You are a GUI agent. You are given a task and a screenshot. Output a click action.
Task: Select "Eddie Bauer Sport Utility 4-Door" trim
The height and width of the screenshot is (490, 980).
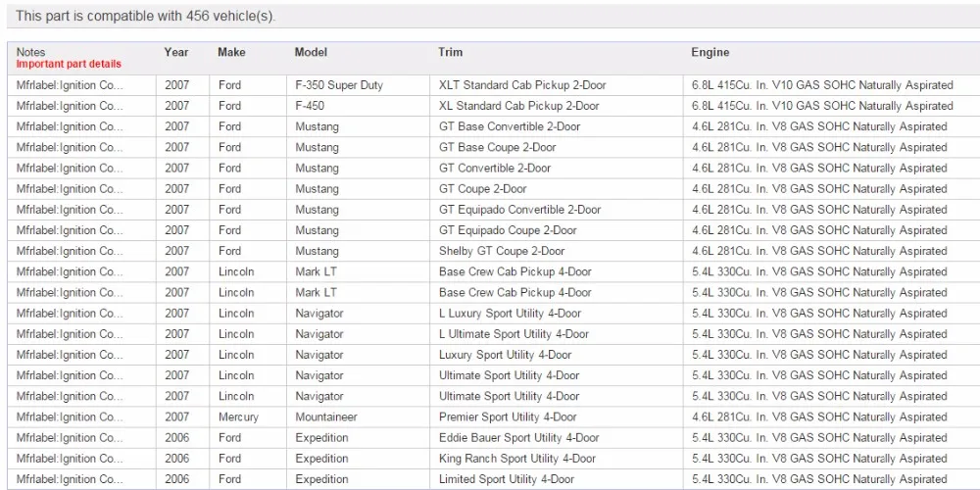pyautogui.click(x=518, y=437)
